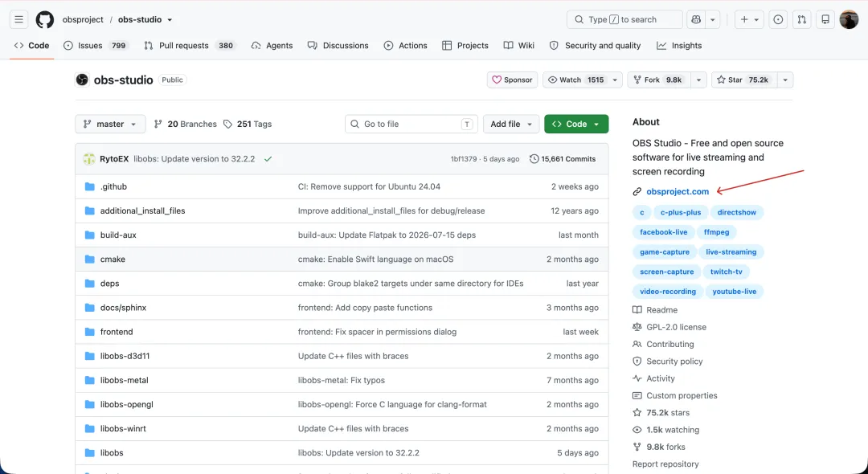Open the Add file dropdown
The image size is (868, 474).
click(x=511, y=124)
